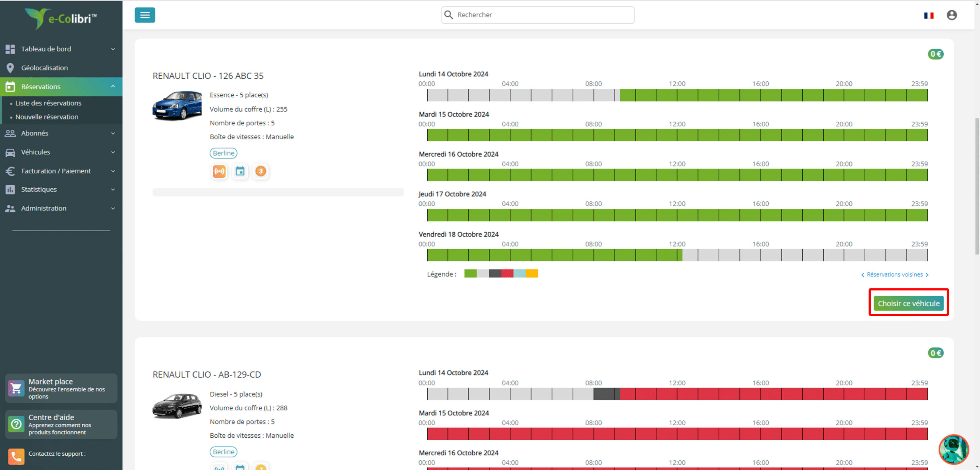Click the orange signal icon for Clio 126 ABC 35
This screenshot has width=980, height=470.
point(219,171)
